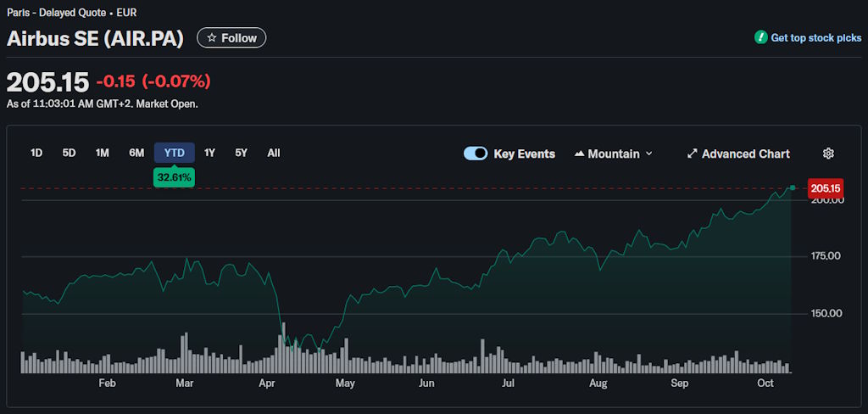The width and height of the screenshot is (868, 414).
Task: Click the chart settings gear icon
Action: click(x=828, y=154)
